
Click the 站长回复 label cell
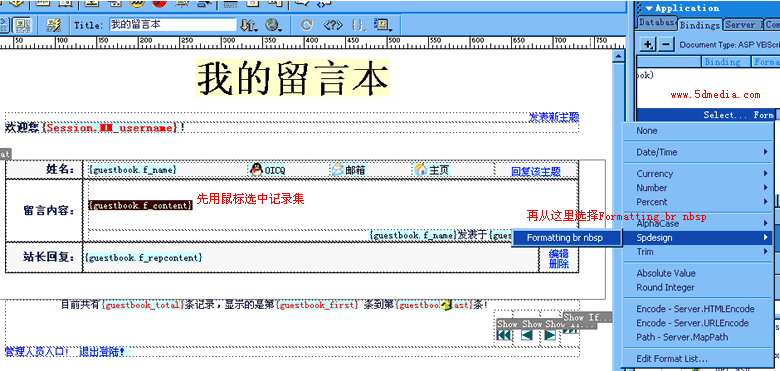pyautogui.click(x=44, y=258)
